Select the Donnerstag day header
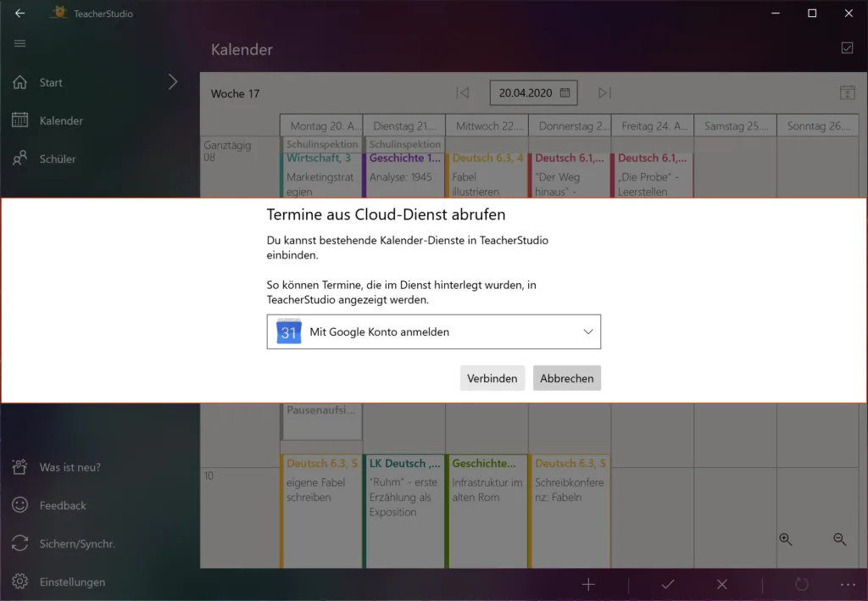 click(570, 125)
